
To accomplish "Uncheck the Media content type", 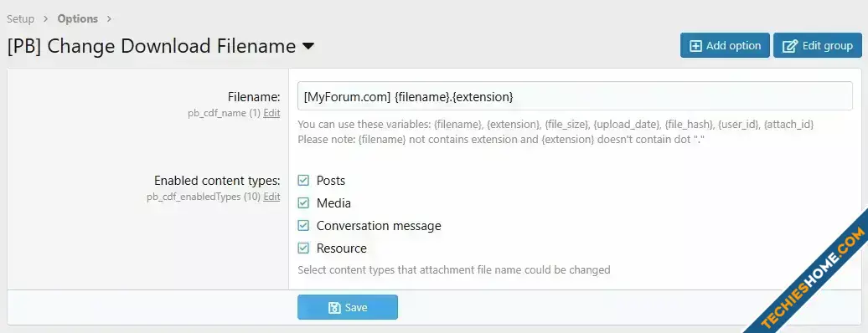I will (303, 203).
